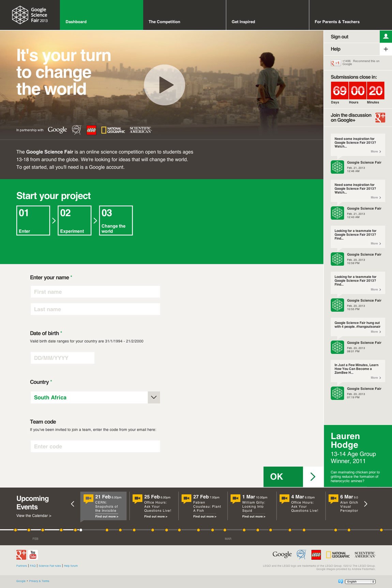Image resolution: width=392 pixels, height=588 pixels.
Task: Click Find out more for William Gilly event
Action: coord(254,516)
